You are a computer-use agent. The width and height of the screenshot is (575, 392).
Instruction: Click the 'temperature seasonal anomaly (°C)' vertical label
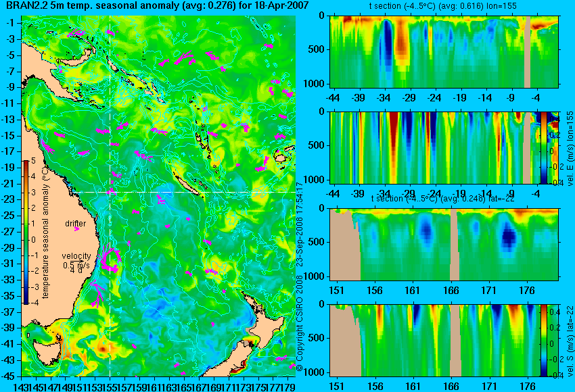pos(45,232)
